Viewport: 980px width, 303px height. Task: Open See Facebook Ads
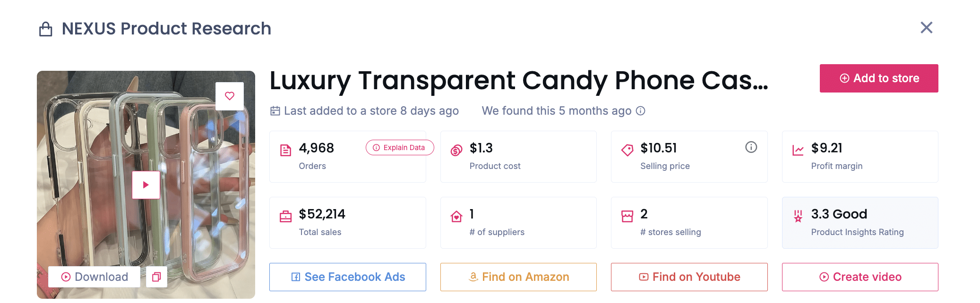click(347, 277)
